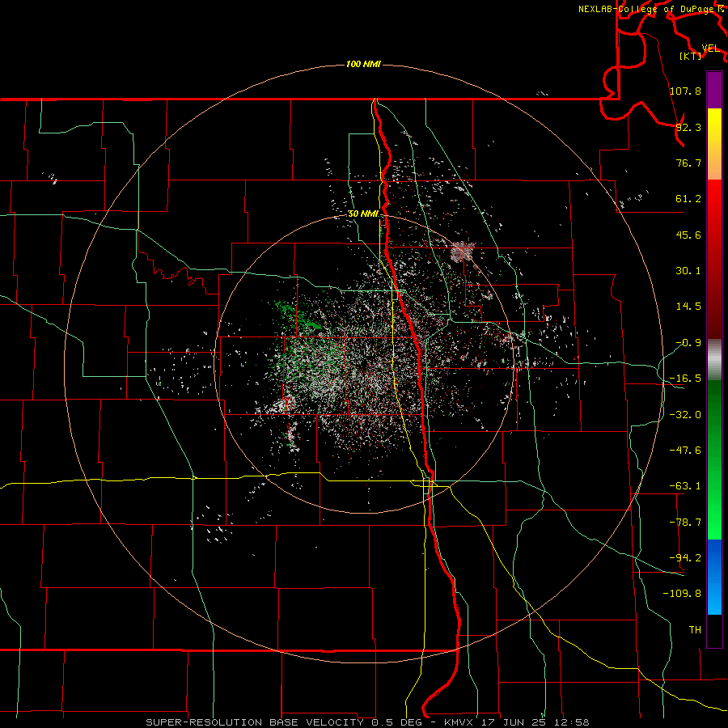Image resolution: width=728 pixels, height=728 pixels.
Task: Click the TH label on the scale
Action: (695, 630)
